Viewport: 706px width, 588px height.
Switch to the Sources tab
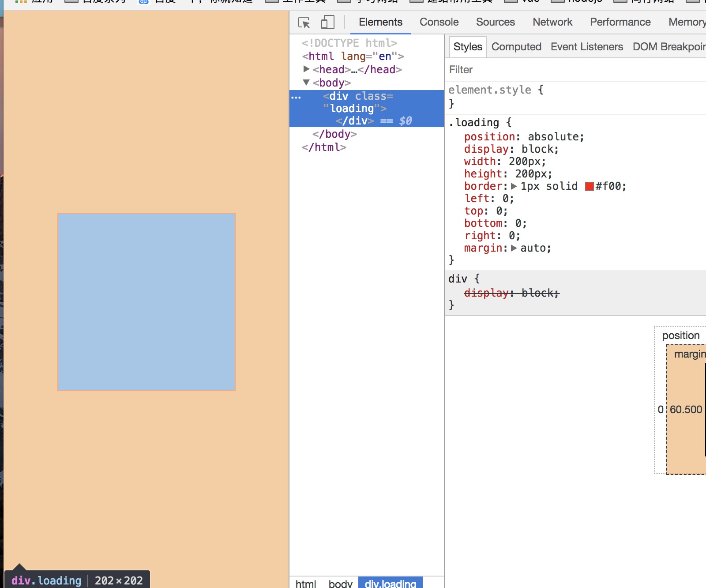pos(495,22)
